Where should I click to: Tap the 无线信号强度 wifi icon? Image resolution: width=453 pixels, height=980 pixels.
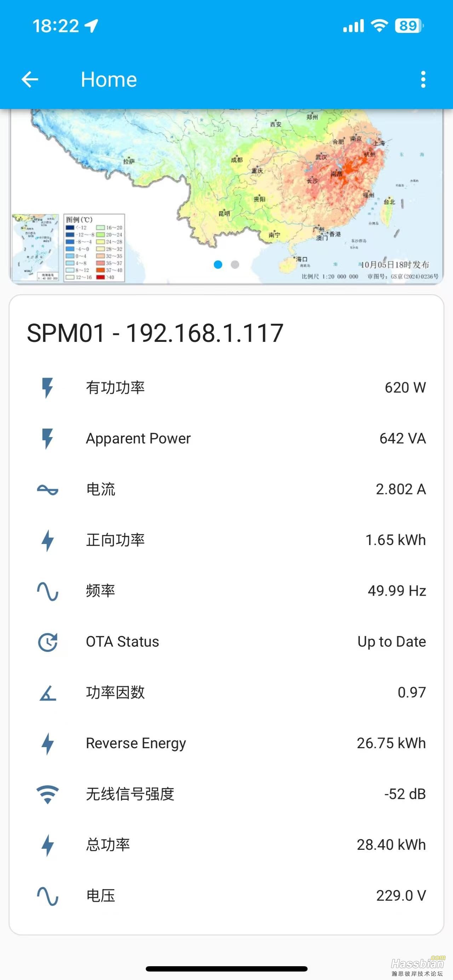[x=47, y=794]
